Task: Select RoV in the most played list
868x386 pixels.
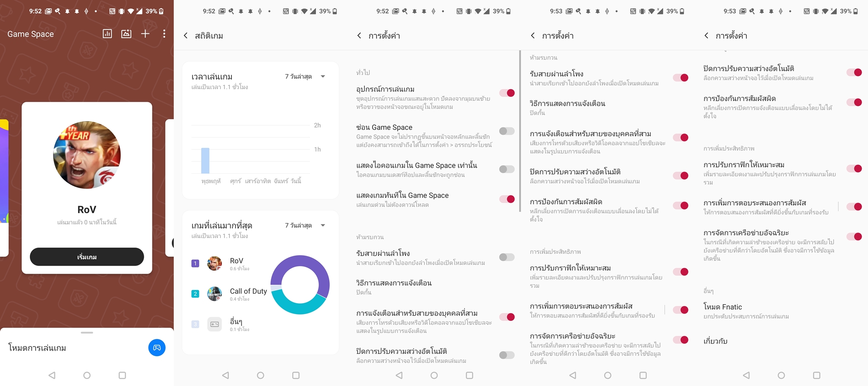Action: click(x=236, y=261)
